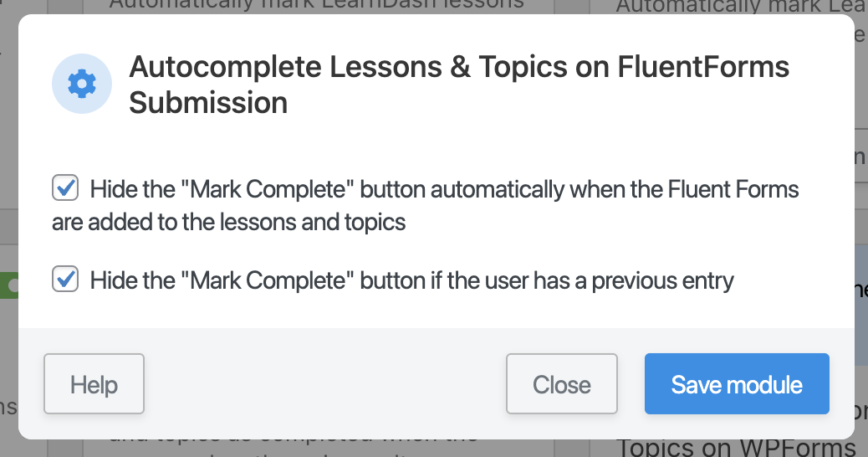
Task: Click the "Topics on WPForms" text behind the dialog
Action: coord(736,448)
